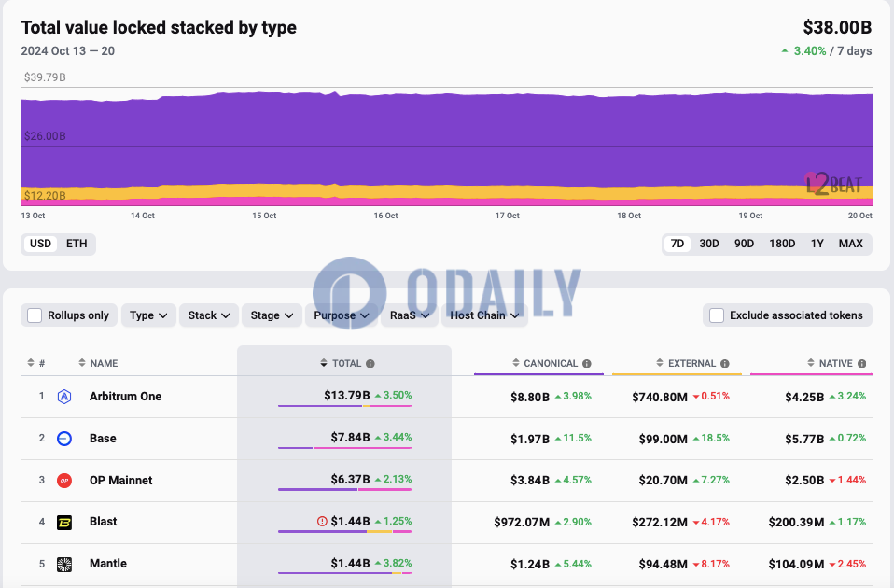894x588 pixels.
Task: Click the yellow external band in chart
Action: [x=446, y=192]
